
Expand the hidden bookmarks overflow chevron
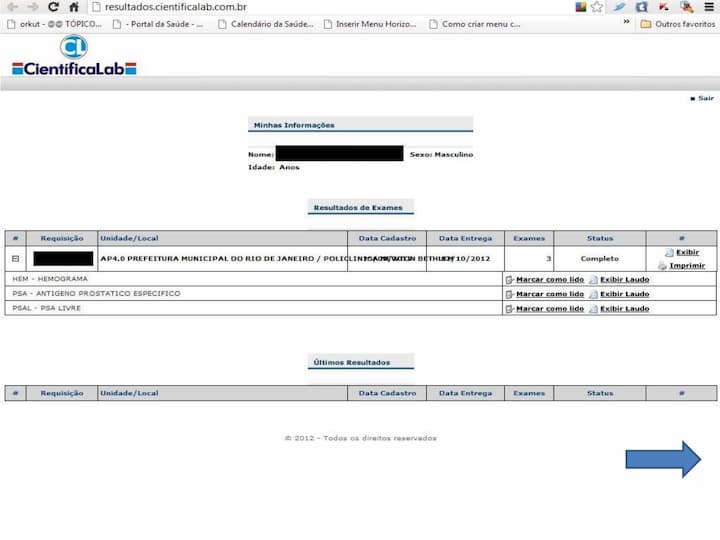(x=627, y=23)
